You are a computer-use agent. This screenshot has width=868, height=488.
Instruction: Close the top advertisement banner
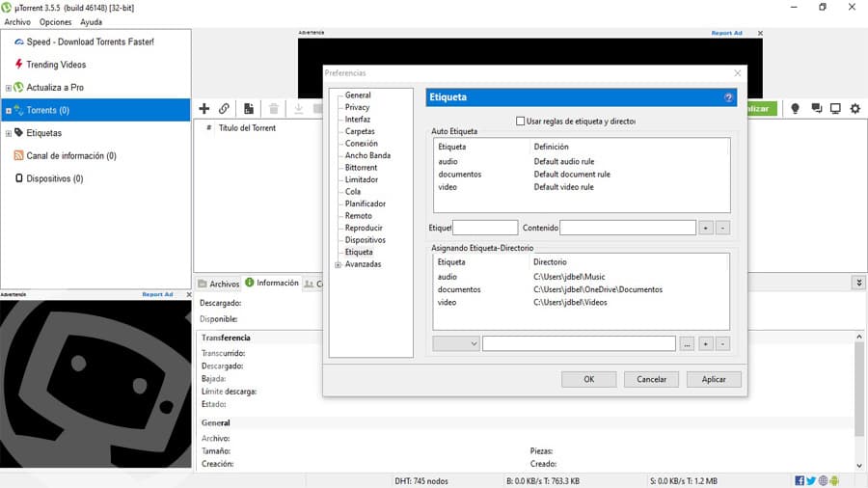(760, 33)
